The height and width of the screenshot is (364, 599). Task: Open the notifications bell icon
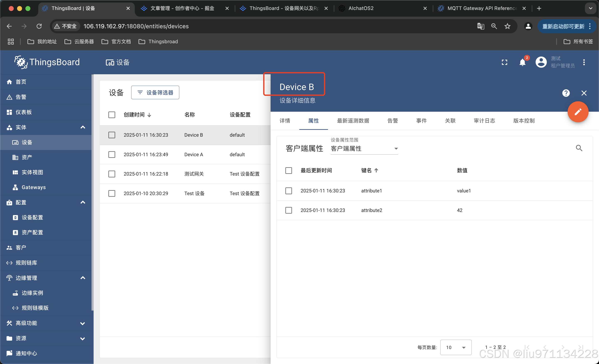pos(522,62)
